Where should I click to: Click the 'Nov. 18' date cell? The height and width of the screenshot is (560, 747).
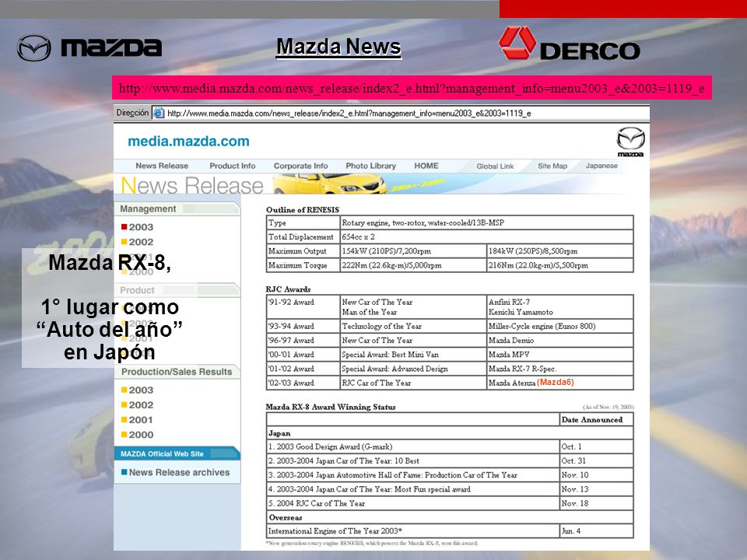[597, 503]
